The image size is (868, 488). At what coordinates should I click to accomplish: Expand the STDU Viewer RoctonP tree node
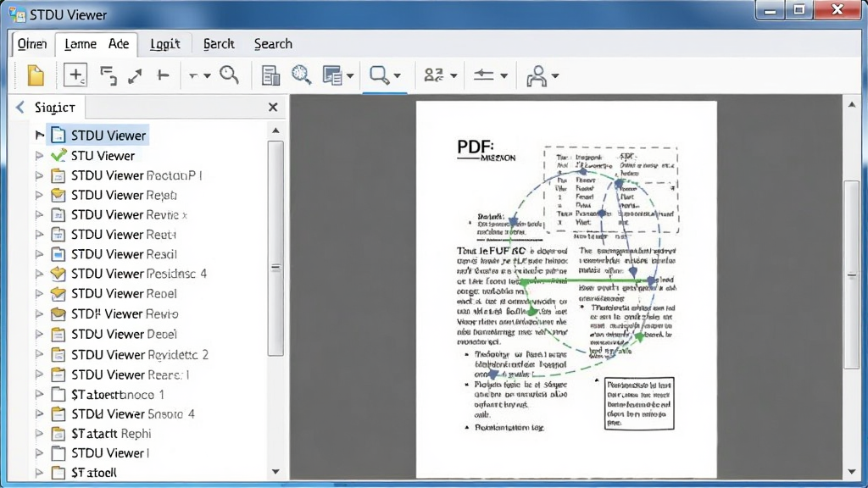[x=39, y=175]
